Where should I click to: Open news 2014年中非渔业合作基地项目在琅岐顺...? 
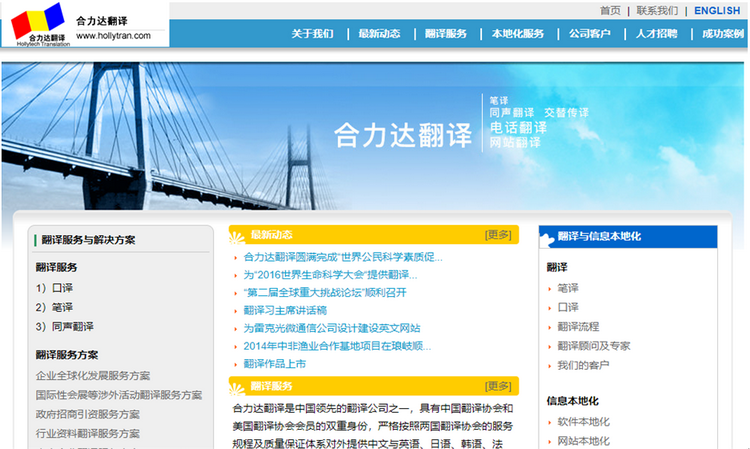pos(337,346)
